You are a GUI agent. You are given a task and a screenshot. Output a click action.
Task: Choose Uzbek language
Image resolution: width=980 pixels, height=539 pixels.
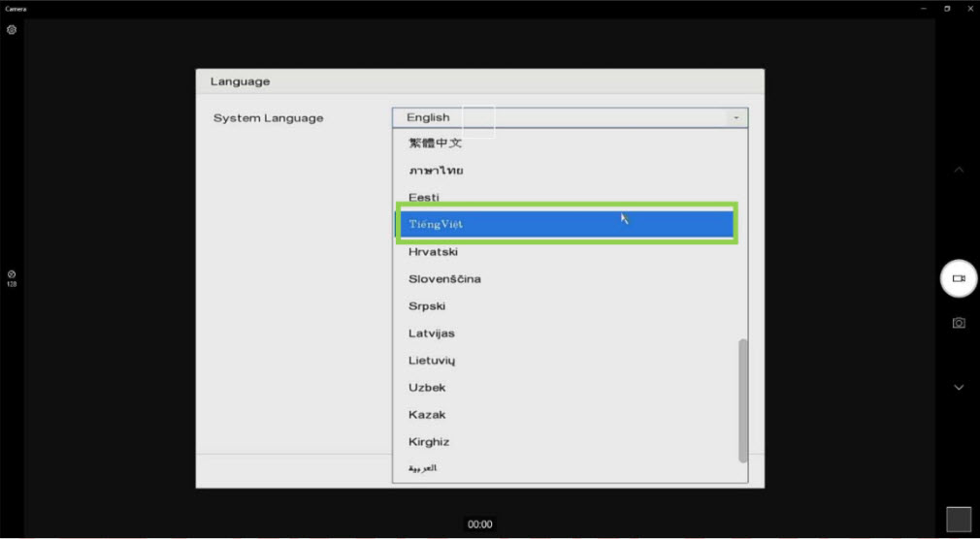tap(427, 388)
